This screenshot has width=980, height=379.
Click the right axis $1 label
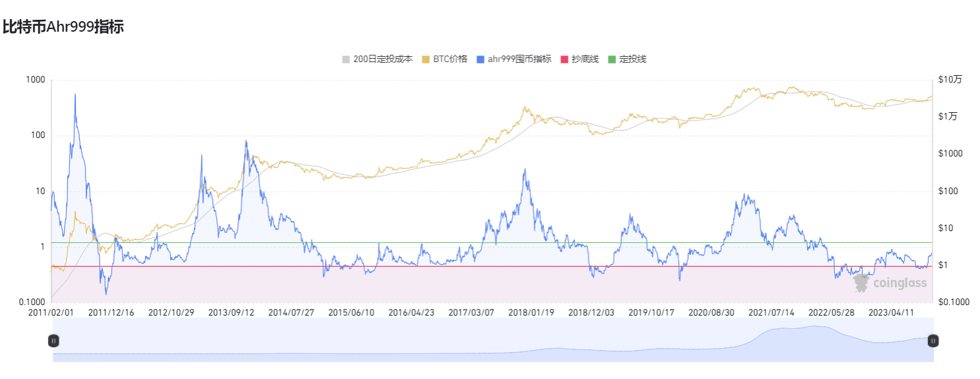click(944, 265)
